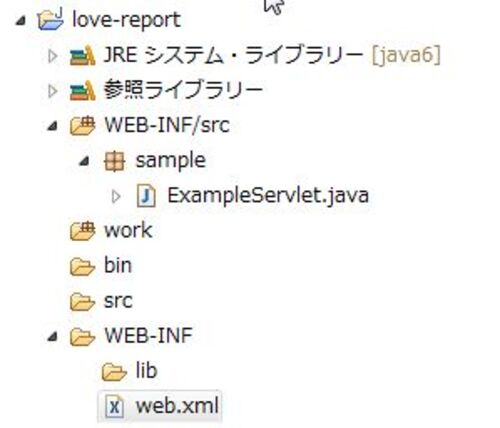Expand the JRE システム・ライブラリー node
Viewport: 500px width, 428px height.
click(x=52, y=56)
